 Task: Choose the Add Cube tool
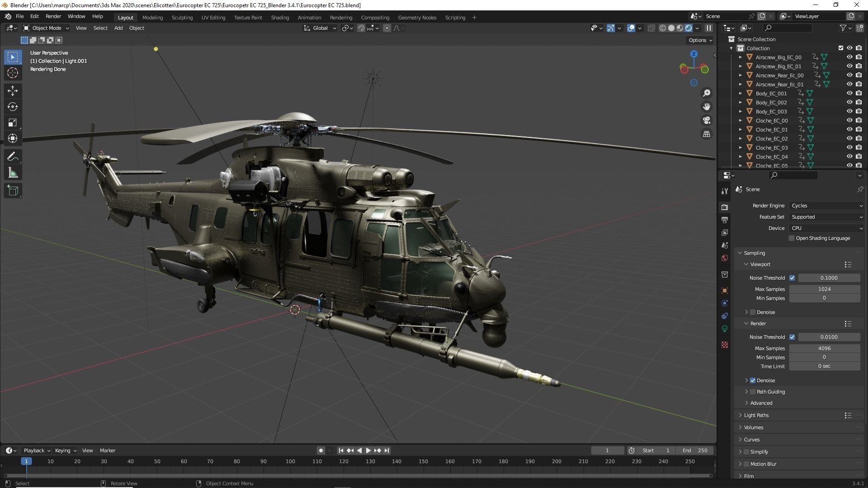point(13,191)
